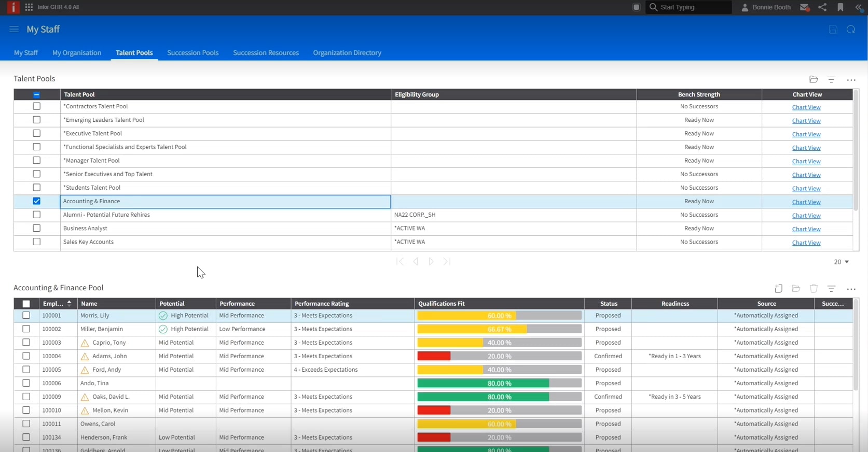Check the Business Analyst talent pool checkbox

click(36, 228)
